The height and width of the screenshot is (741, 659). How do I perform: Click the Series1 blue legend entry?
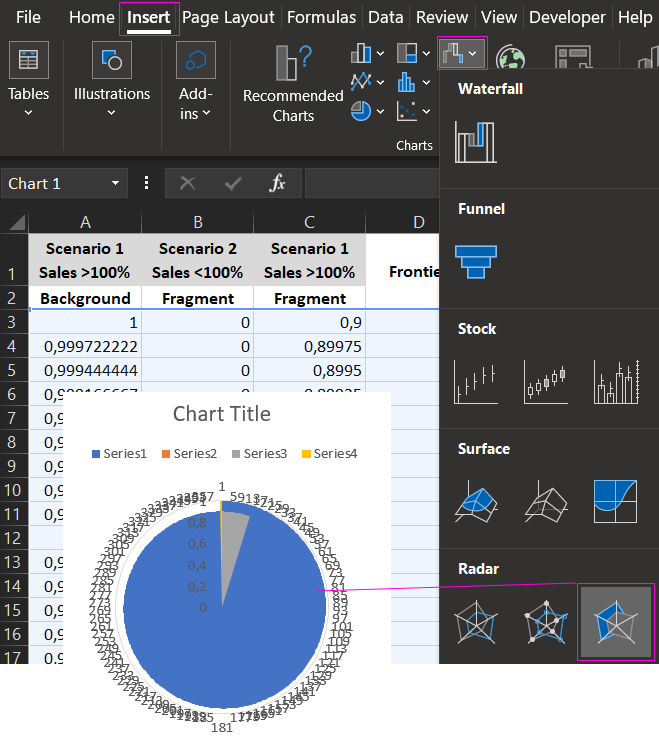[118, 453]
